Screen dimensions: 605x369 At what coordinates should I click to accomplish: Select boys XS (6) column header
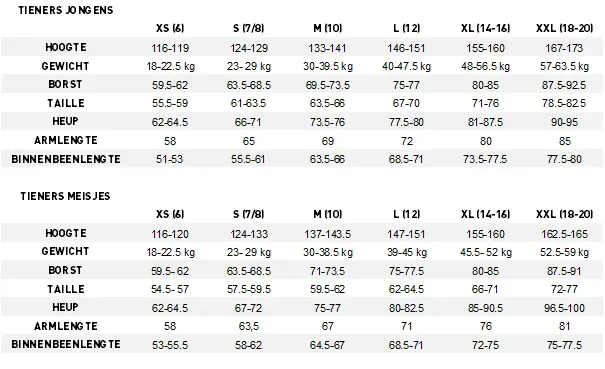click(x=170, y=28)
